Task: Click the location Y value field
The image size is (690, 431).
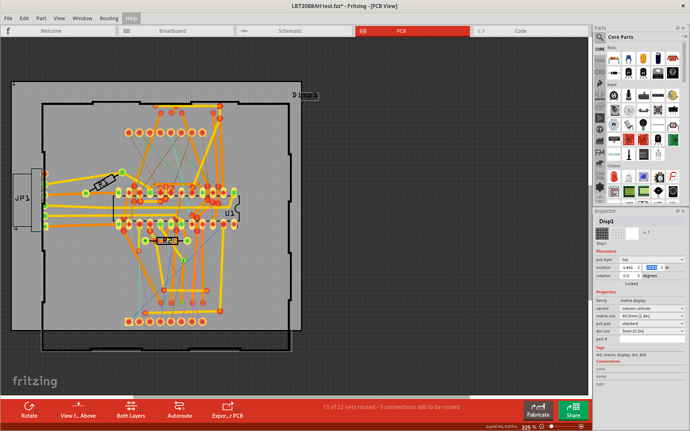Action: click(x=654, y=268)
